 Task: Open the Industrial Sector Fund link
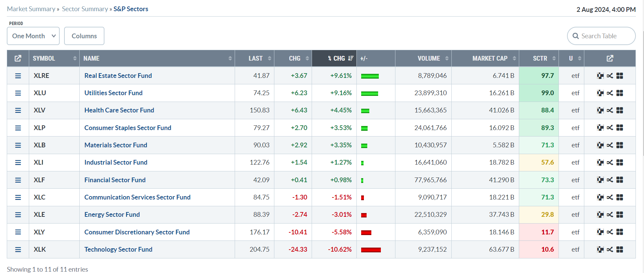pyautogui.click(x=116, y=162)
